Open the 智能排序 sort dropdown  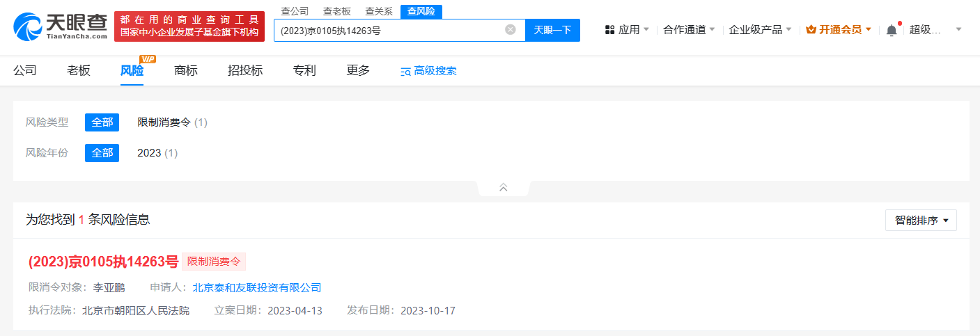[921, 220]
